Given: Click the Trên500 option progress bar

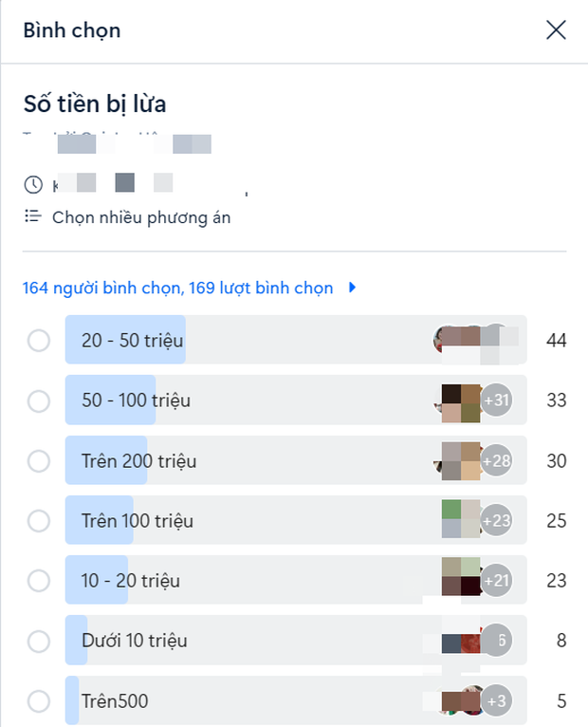Looking at the screenshot, I should coord(296,700).
